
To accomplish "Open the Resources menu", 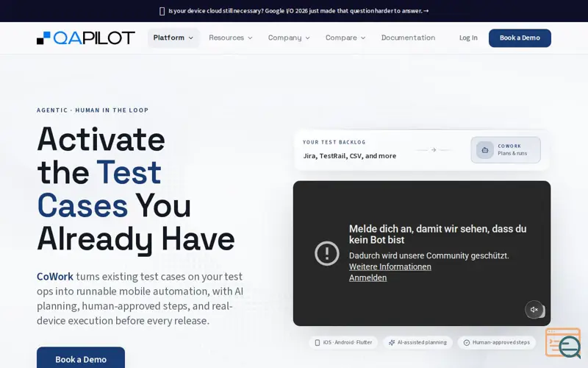I will (x=231, y=38).
